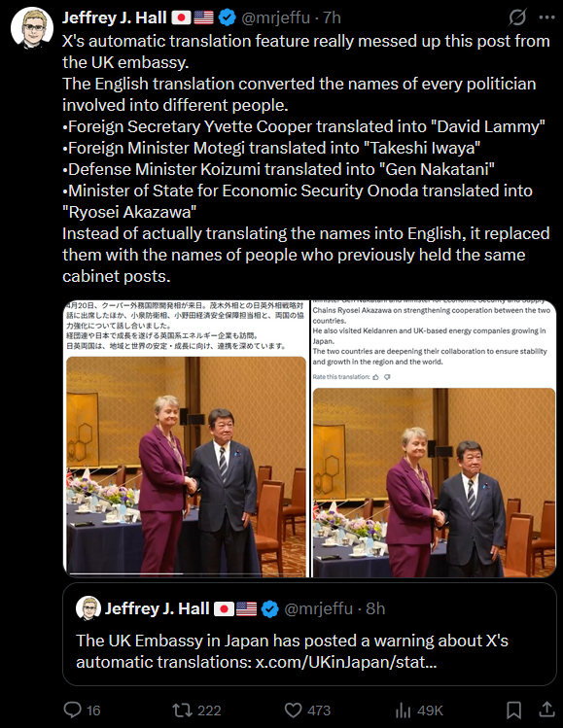Open quoted post author's small avatar

88,608
